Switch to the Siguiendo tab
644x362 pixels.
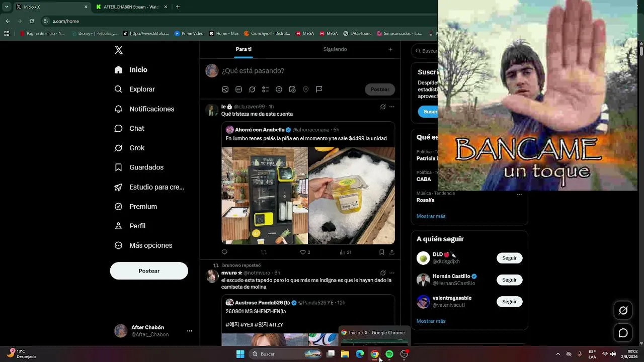pyautogui.click(x=335, y=49)
